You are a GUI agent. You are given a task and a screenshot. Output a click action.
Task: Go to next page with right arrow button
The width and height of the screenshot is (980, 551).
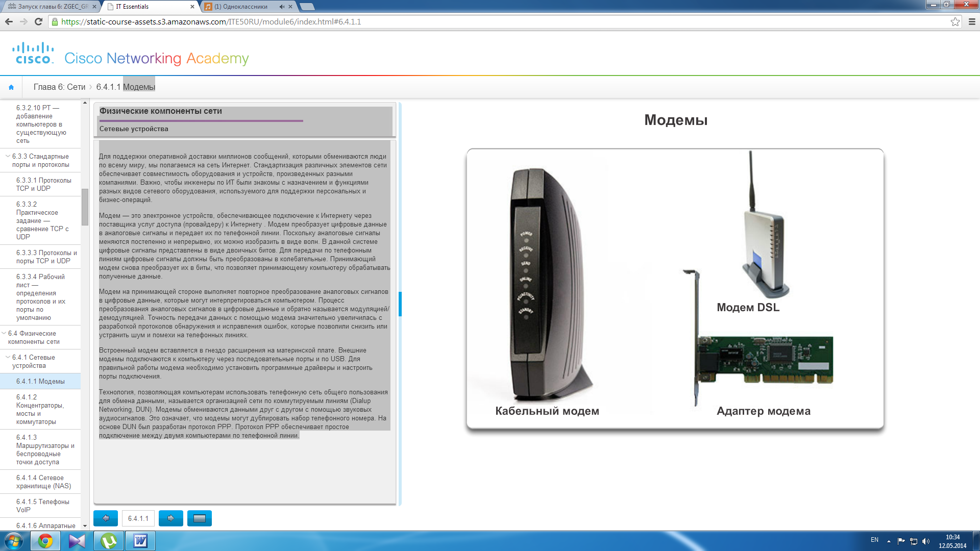click(x=170, y=518)
